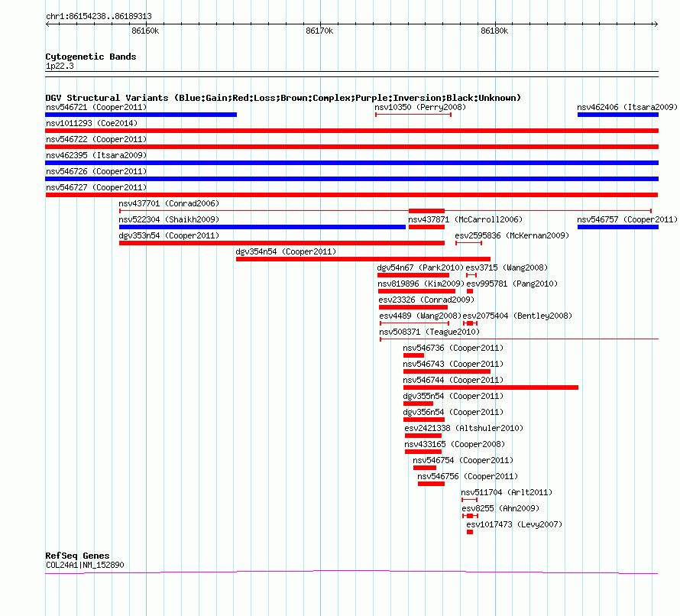The width and height of the screenshot is (680, 616).
Task: Click the DGV Structural Variants track title
Action: 283,98
